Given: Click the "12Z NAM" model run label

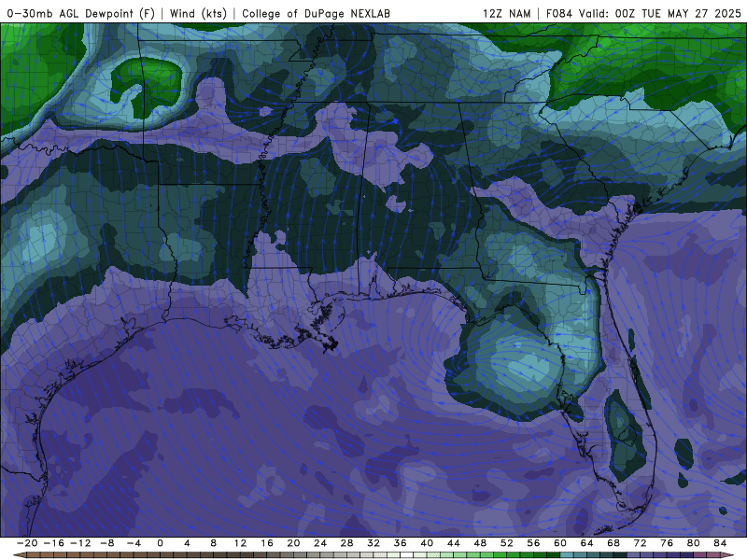Looking at the screenshot, I should pyautogui.click(x=507, y=13).
